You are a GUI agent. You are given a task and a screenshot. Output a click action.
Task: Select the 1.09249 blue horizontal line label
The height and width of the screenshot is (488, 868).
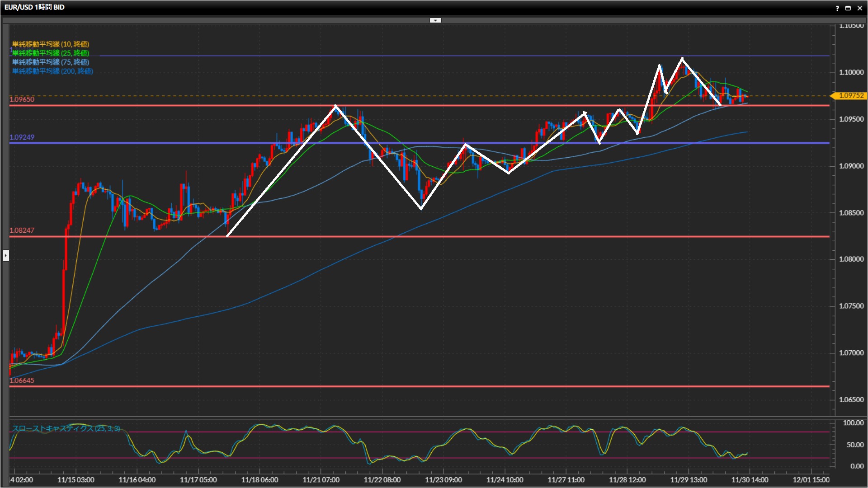click(22, 137)
